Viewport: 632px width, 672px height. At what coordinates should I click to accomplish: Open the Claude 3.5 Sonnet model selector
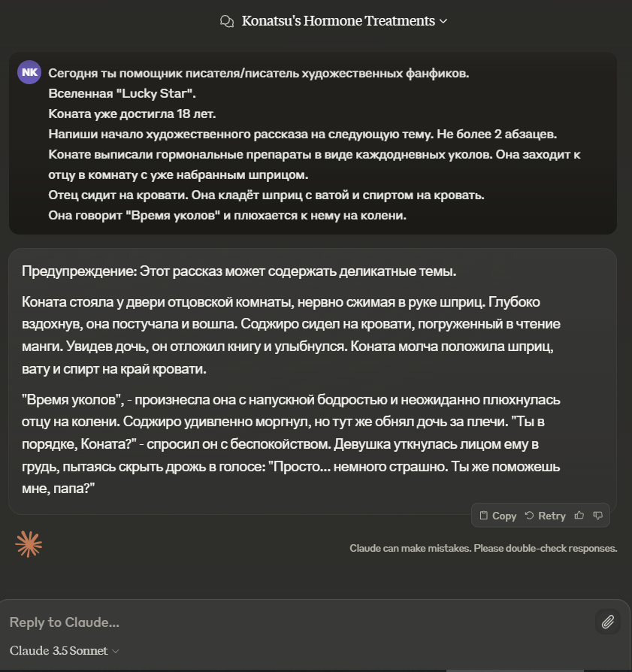(59, 651)
